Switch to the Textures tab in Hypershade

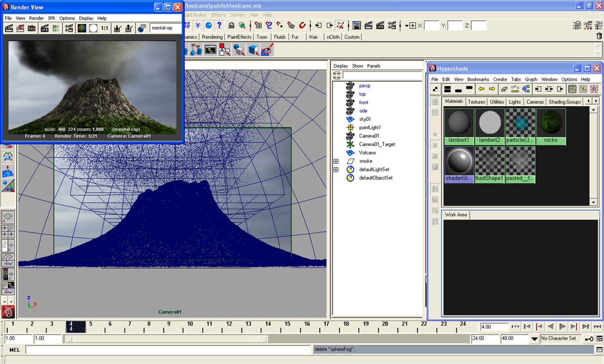pos(476,102)
